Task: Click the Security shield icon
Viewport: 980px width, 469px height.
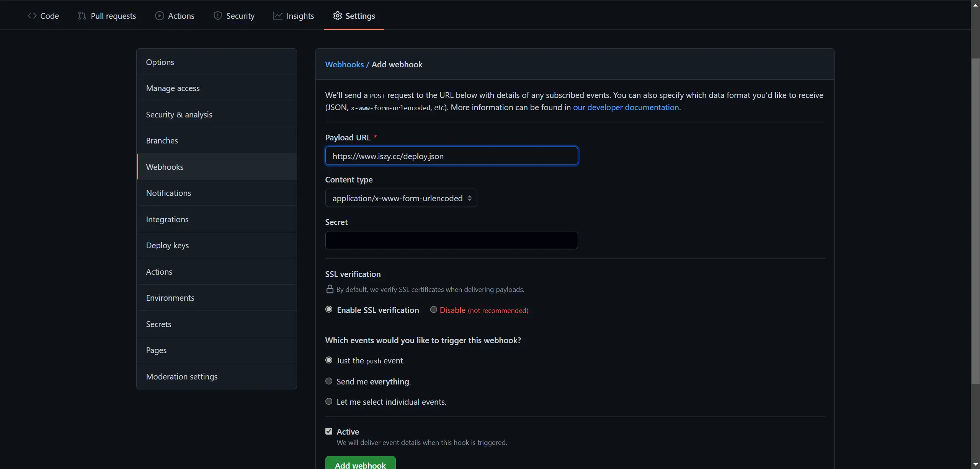Action: coord(218,16)
